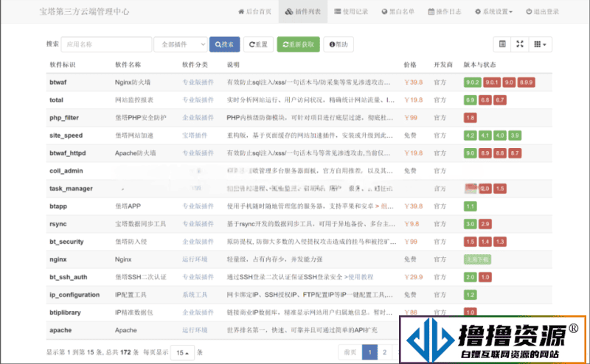Open nginx 运行环境 category link
The height and width of the screenshot is (364, 590).
(195, 259)
